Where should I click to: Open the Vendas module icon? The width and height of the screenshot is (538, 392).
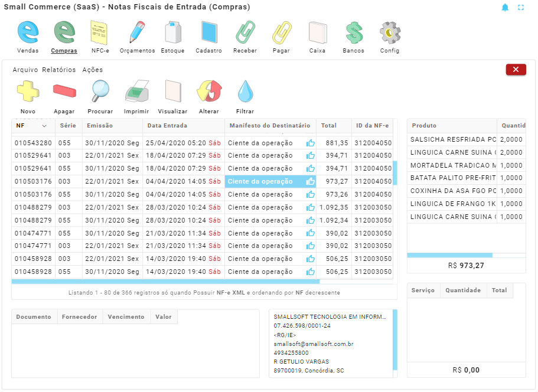click(28, 33)
